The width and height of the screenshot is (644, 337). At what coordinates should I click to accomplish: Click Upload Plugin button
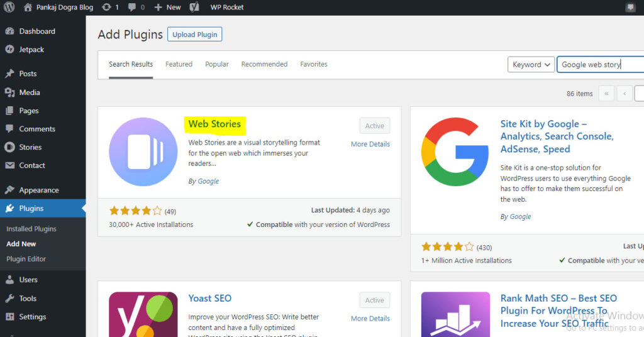195,35
